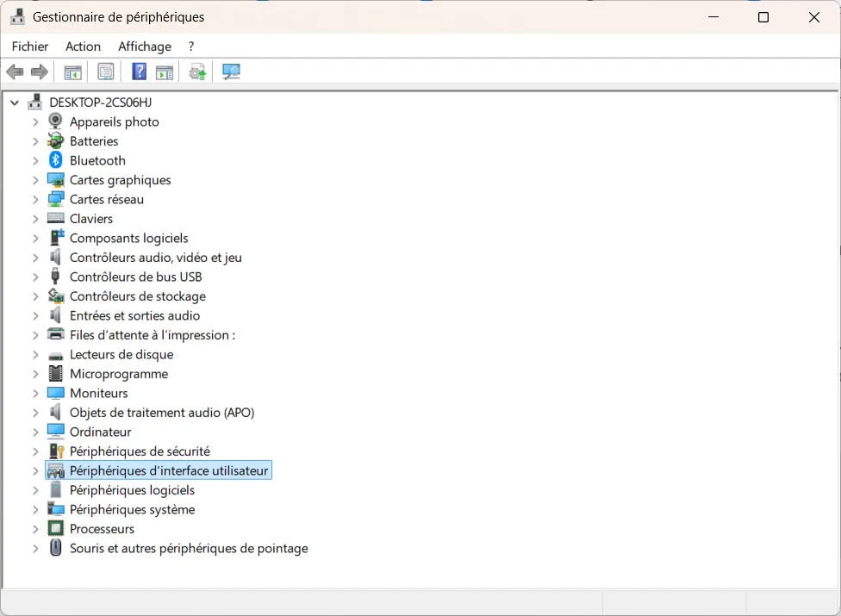
Task: Click the monitor icon beside Moniteurs
Action: pyautogui.click(x=55, y=393)
